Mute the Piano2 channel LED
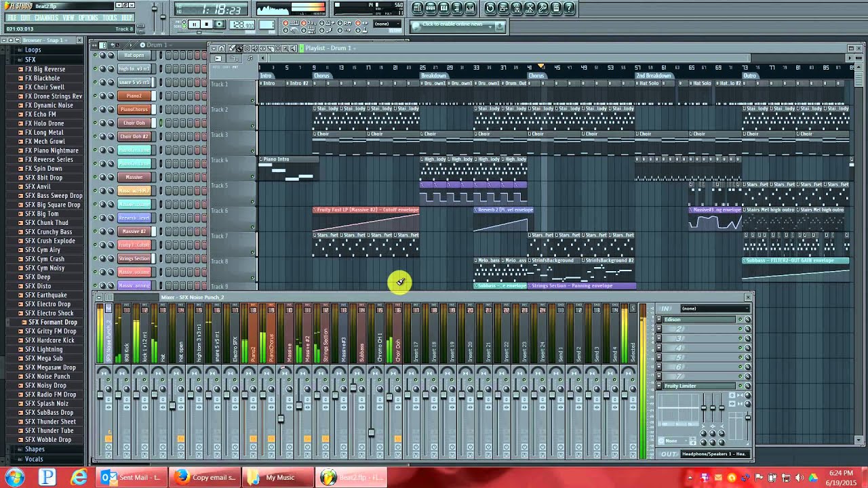Image resolution: width=868 pixels, height=488 pixels. (95, 96)
